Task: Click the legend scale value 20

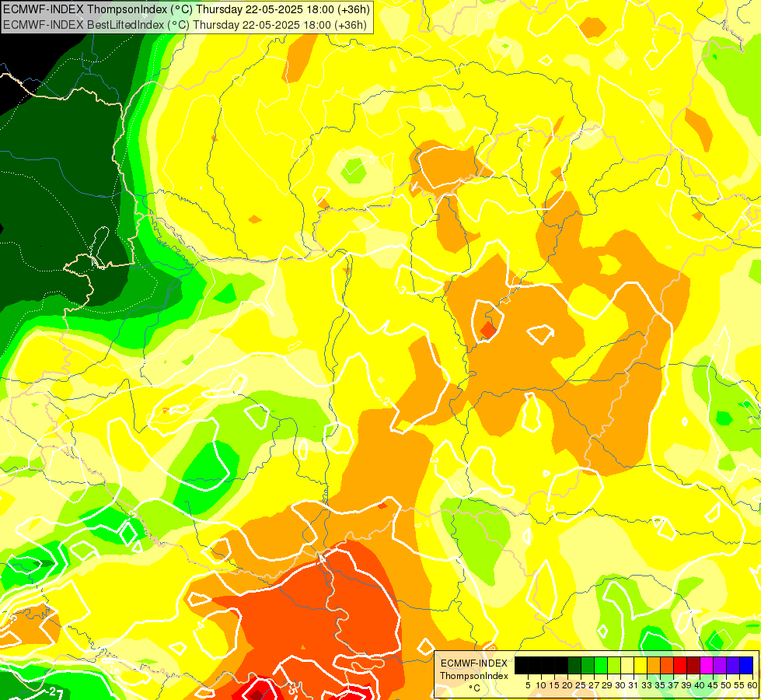Action: tap(567, 685)
